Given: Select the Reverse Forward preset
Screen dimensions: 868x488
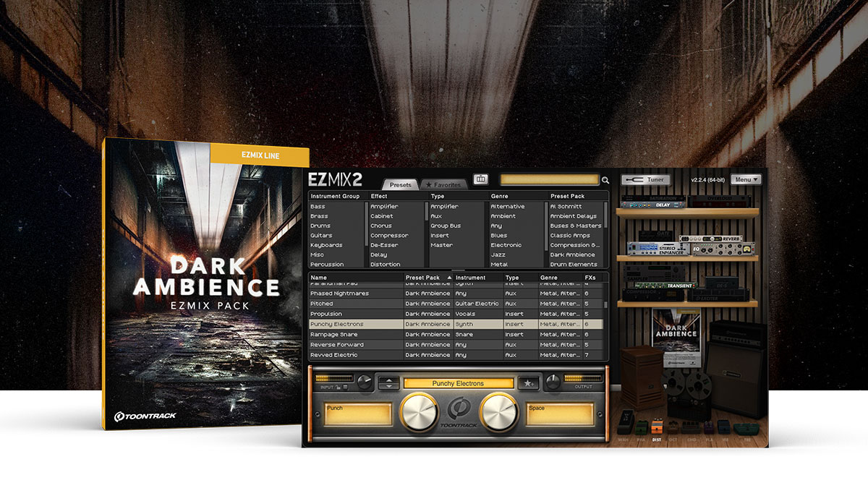Looking at the screenshot, I should click(456, 345).
